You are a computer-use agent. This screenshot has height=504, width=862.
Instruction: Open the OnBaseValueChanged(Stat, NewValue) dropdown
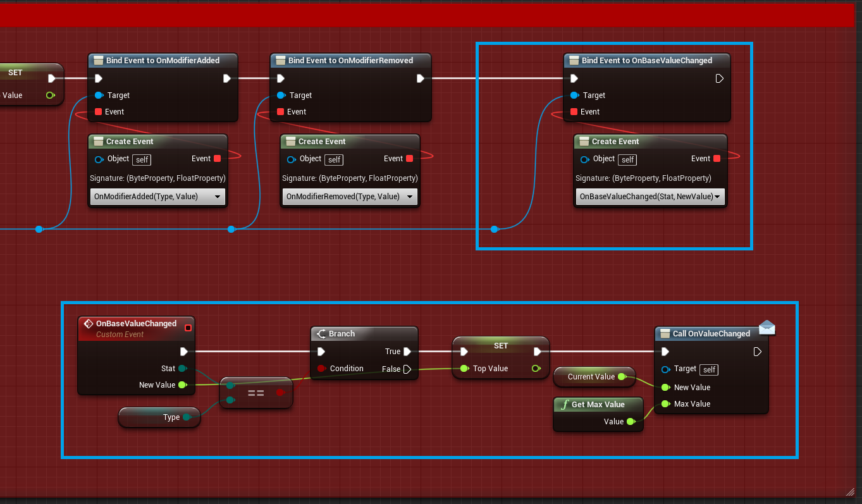tap(650, 197)
